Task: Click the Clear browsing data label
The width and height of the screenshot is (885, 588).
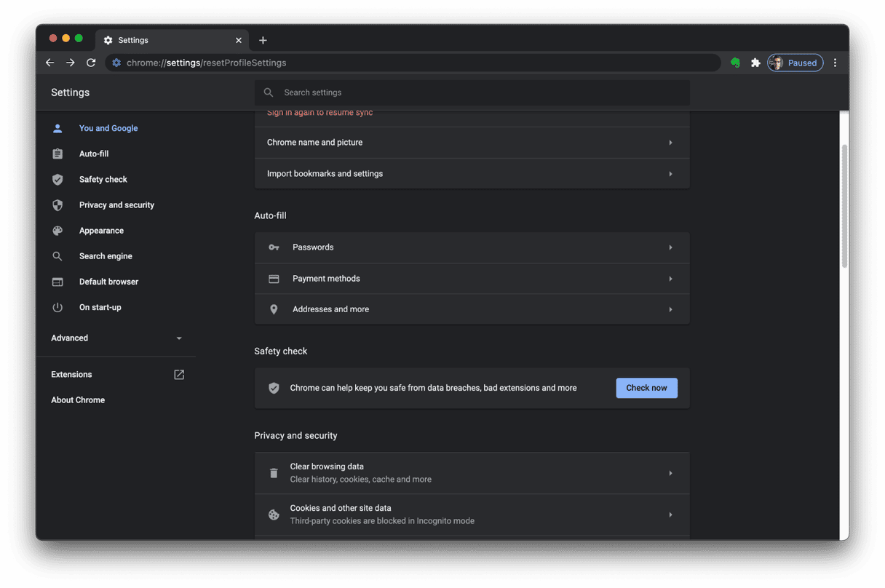Action: click(327, 466)
